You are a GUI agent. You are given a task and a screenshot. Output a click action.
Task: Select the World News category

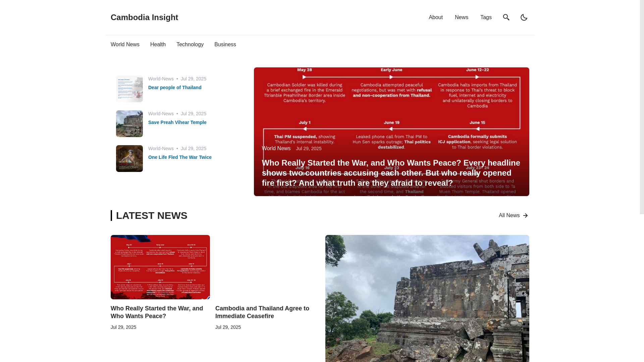(x=125, y=45)
